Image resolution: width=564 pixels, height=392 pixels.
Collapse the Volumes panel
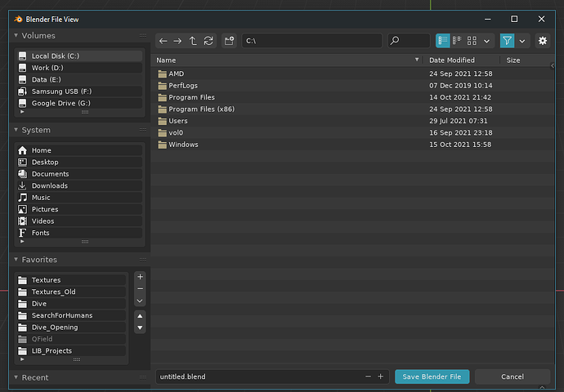pos(16,35)
